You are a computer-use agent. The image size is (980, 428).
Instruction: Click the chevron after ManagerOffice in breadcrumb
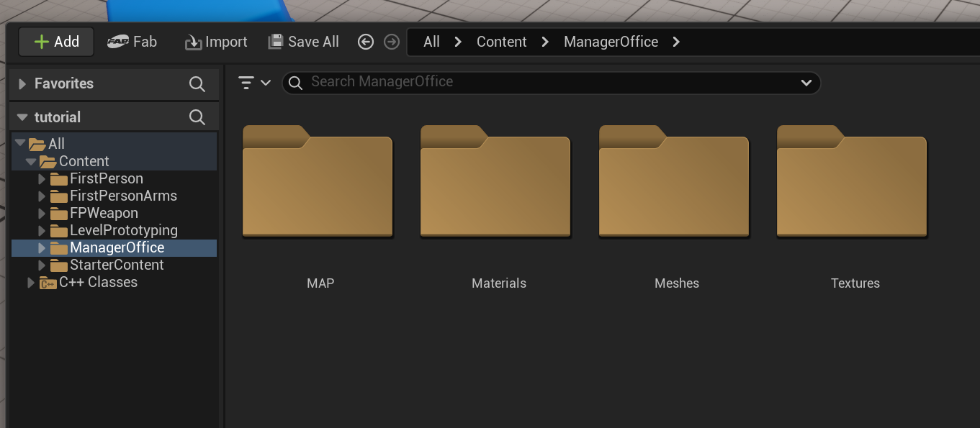[675, 42]
